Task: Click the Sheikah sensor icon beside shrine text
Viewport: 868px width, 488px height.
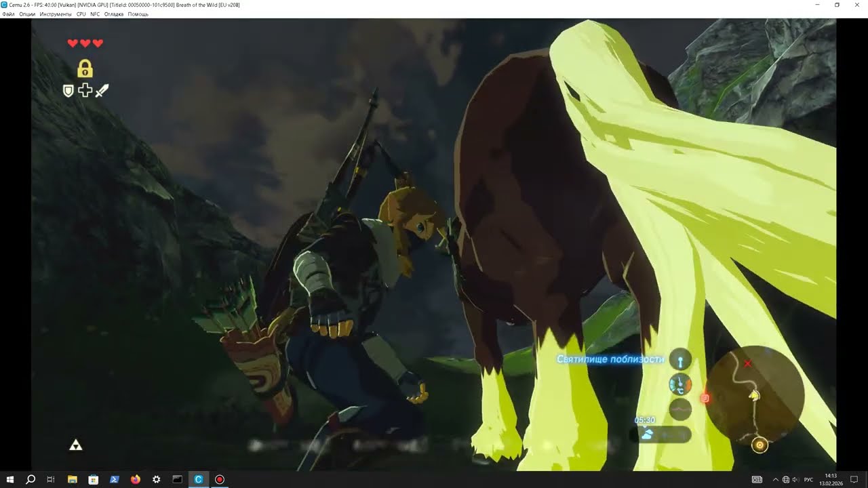Action: pos(680,360)
